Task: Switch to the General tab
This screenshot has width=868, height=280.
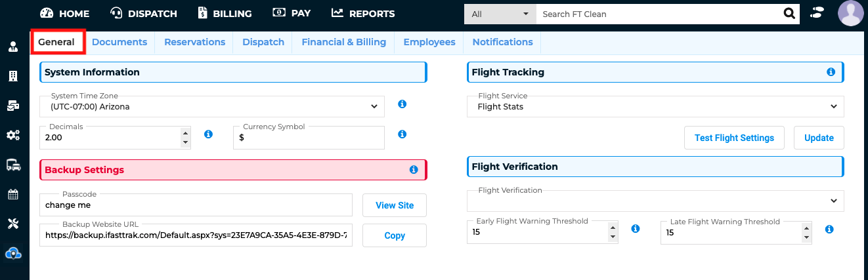Action: pyautogui.click(x=56, y=42)
